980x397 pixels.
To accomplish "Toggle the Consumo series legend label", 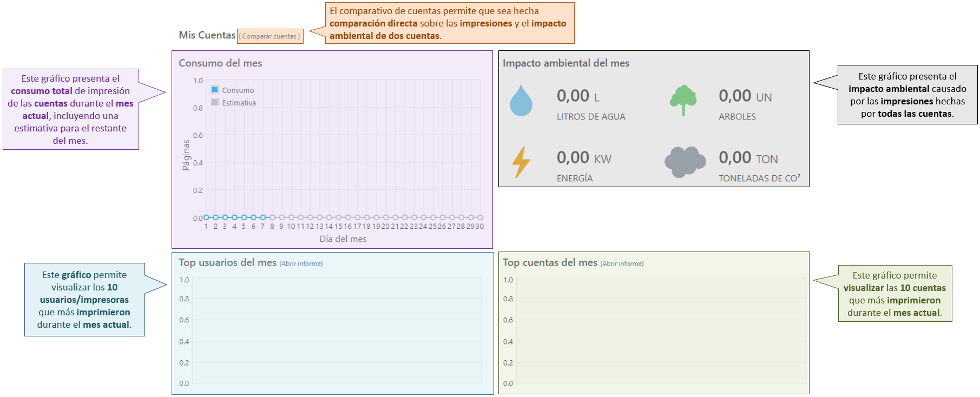I will [x=238, y=90].
